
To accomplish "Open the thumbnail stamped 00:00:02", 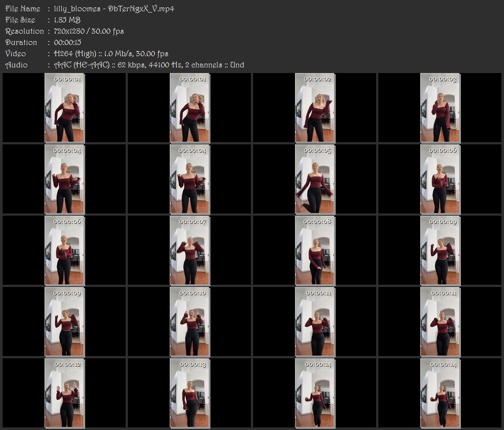I will (315, 108).
